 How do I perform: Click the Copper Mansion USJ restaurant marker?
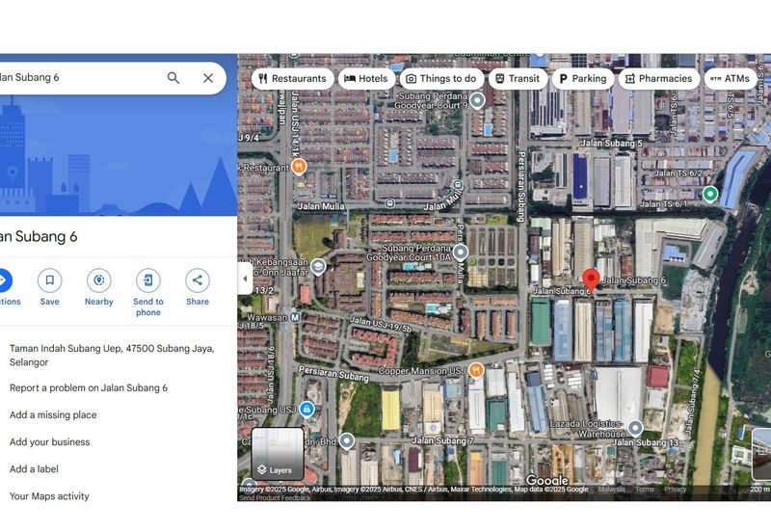coord(475,371)
